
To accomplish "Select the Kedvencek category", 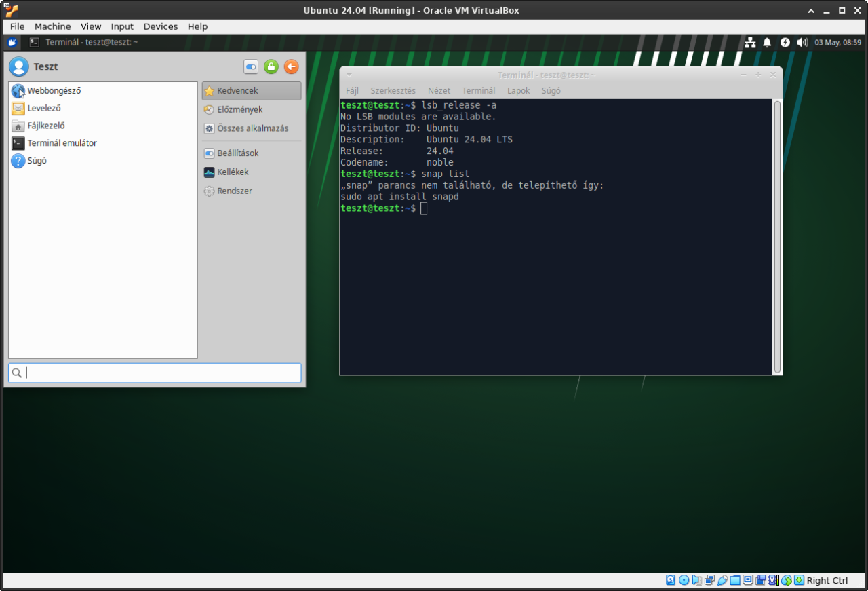I will (x=252, y=90).
